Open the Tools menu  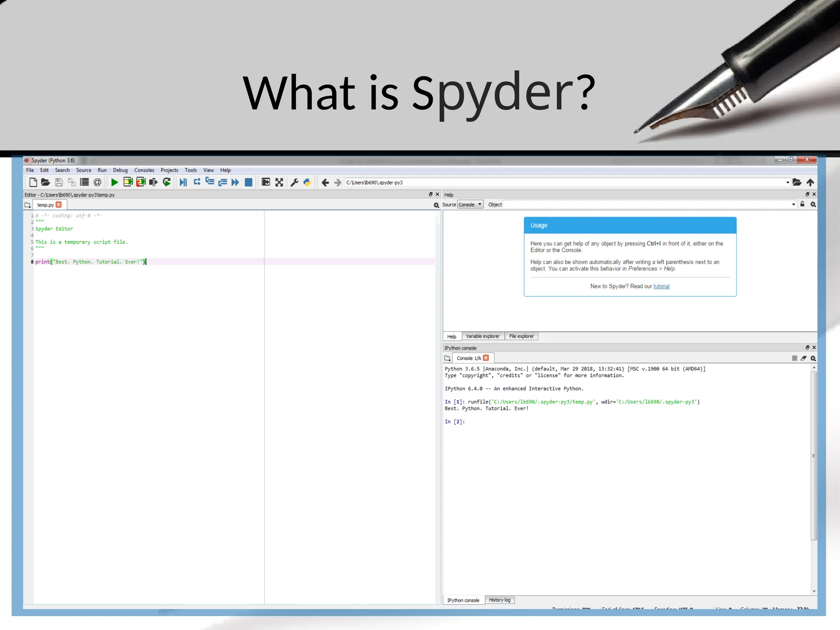point(191,170)
